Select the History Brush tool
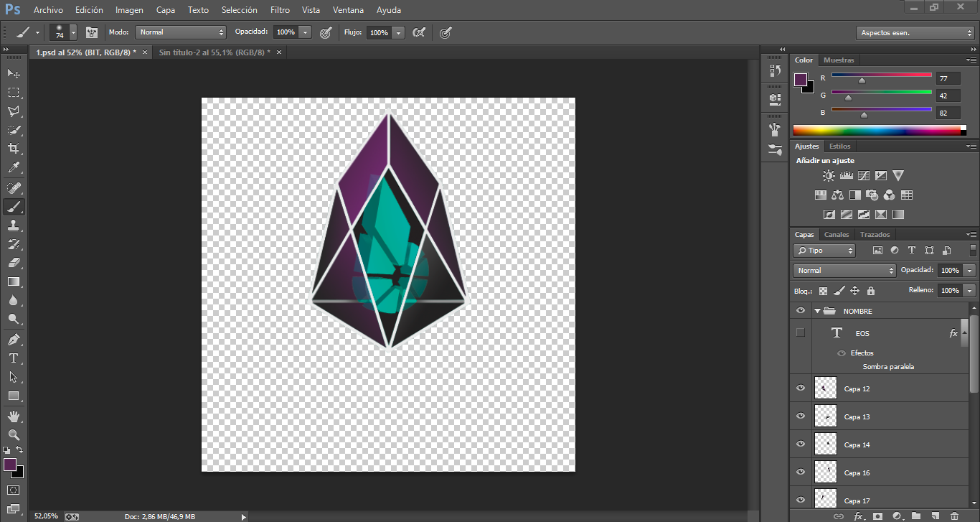The width and height of the screenshot is (980, 522). 14,244
